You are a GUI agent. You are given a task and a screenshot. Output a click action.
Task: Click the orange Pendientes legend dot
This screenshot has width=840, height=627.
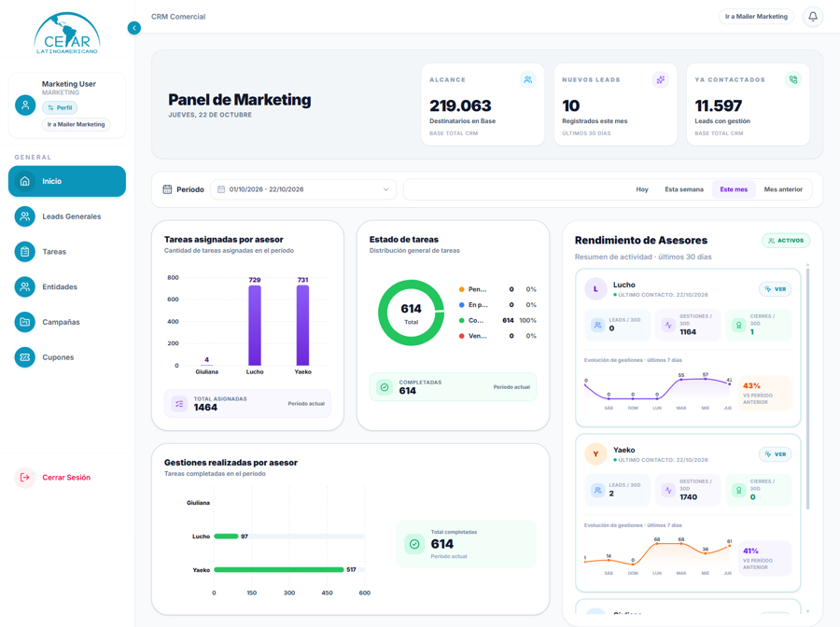[x=461, y=289]
